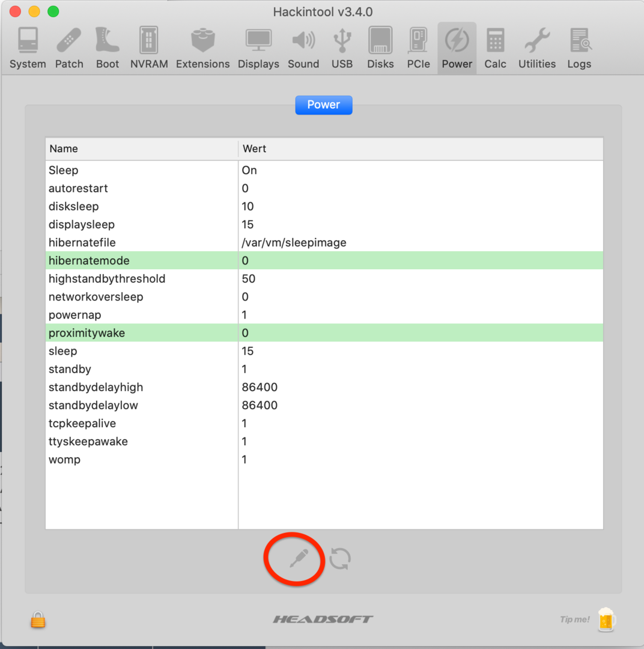Select the hibernatemode row
This screenshot has height=649, width=644.
[324, 260]
